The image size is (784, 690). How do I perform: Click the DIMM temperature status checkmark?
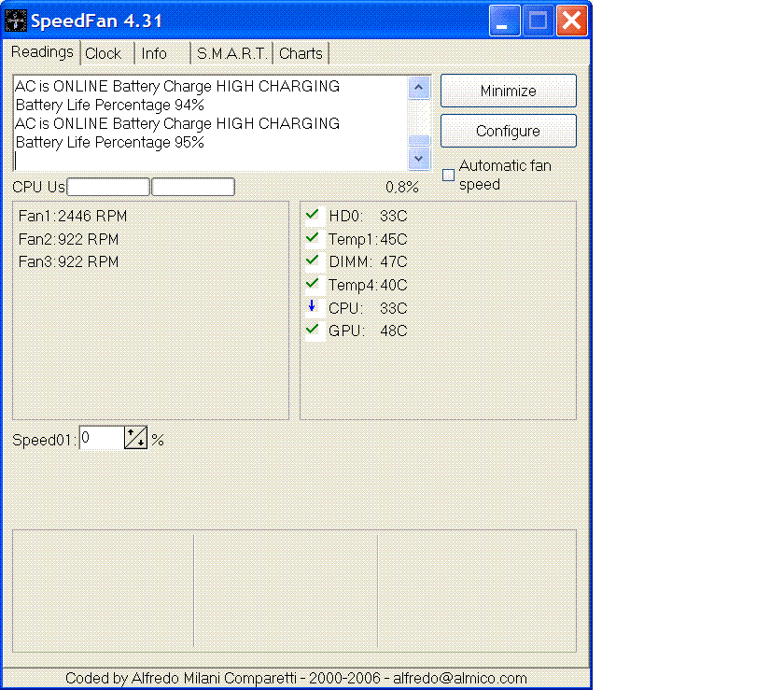(x=313, y=261)
